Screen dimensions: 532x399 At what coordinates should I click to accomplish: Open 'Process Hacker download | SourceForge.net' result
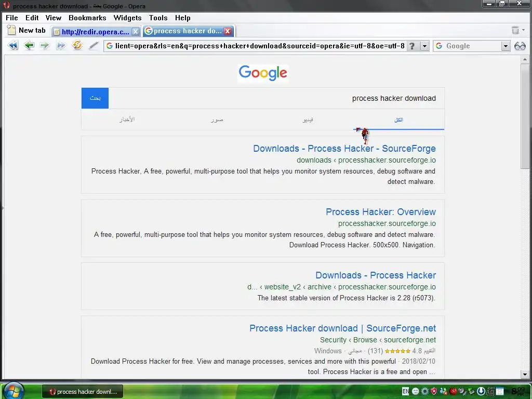click(343, 328)
